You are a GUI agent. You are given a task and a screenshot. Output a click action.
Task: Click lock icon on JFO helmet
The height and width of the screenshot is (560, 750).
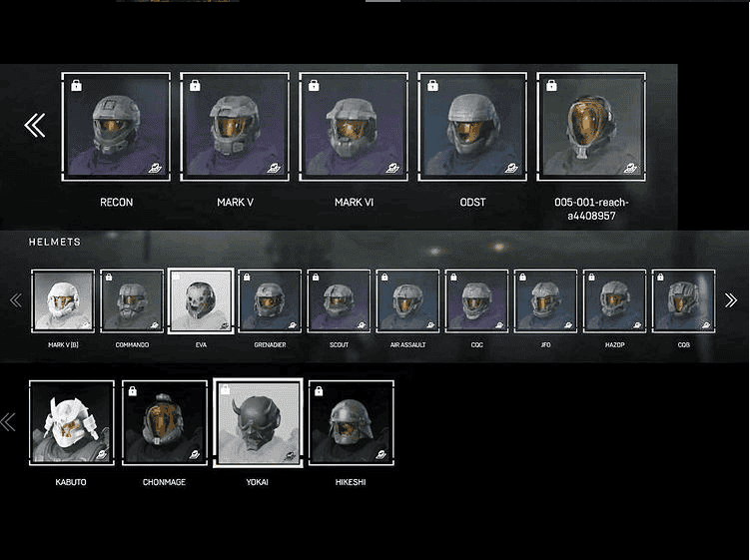tap(522, 278)
